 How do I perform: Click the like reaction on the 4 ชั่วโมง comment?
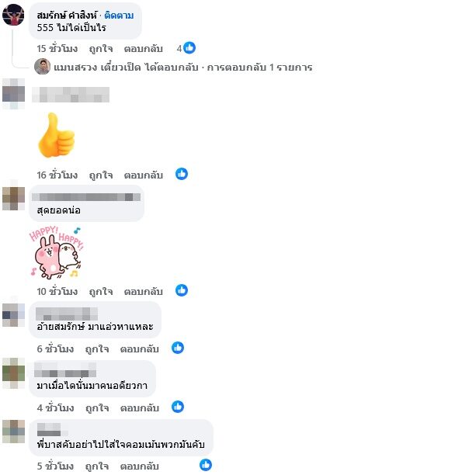tap(178, 407)
